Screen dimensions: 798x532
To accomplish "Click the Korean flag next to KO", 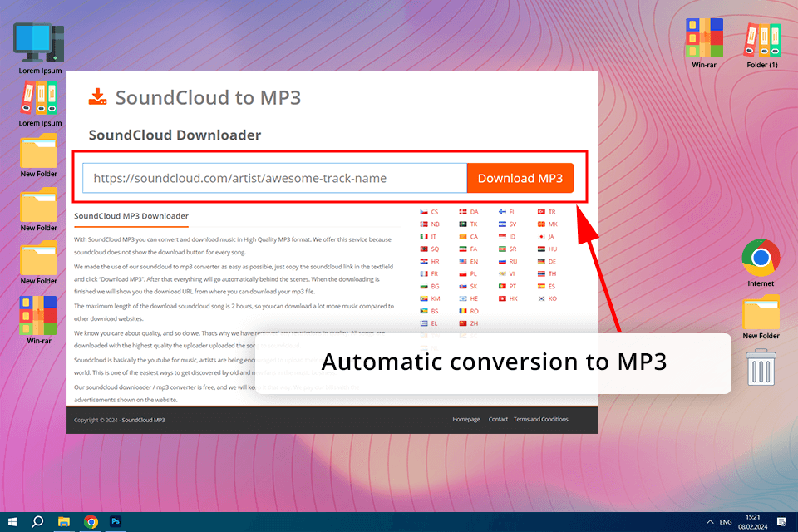I will tap(541, 299).
